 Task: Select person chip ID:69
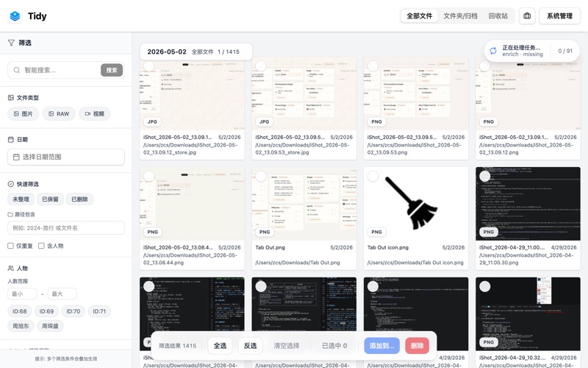pyautogui.click(x=46, y=311)
